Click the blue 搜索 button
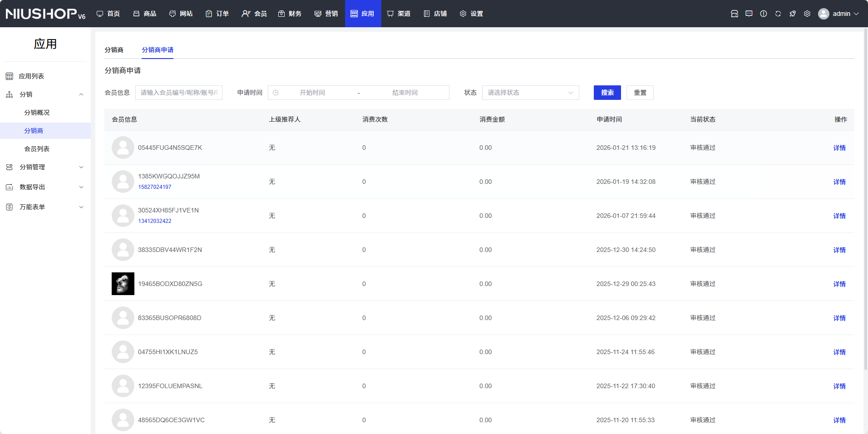Screen dimensions: 868x434 tap(607, 93)
